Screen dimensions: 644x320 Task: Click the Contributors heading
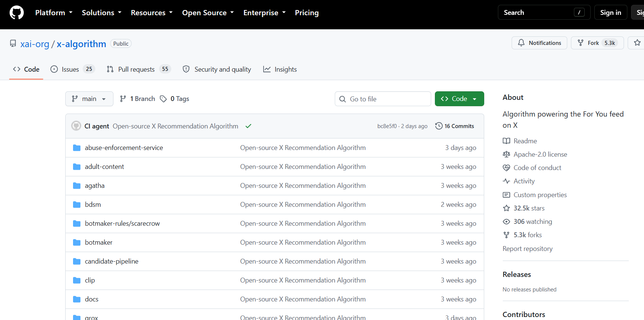(524, 315)
